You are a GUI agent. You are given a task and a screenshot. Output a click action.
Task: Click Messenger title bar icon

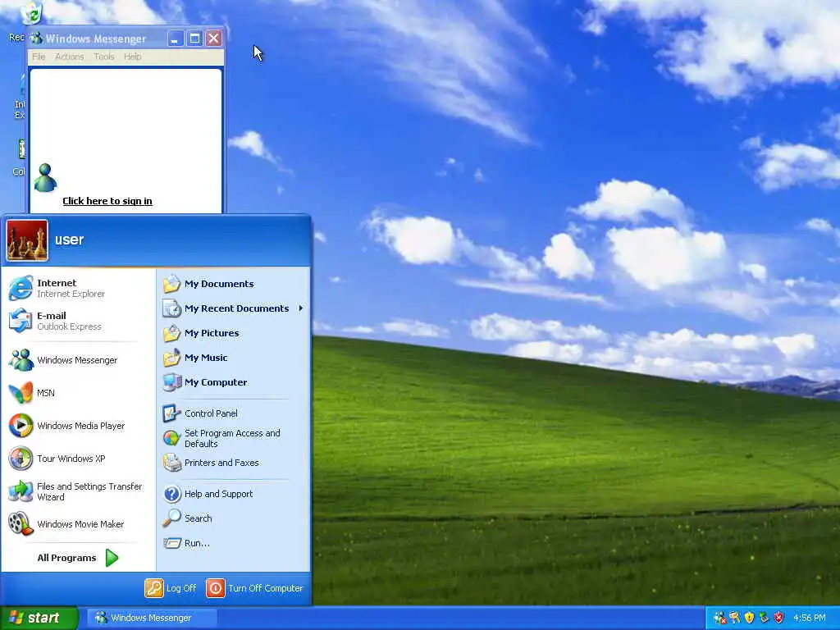pos(36,38)
